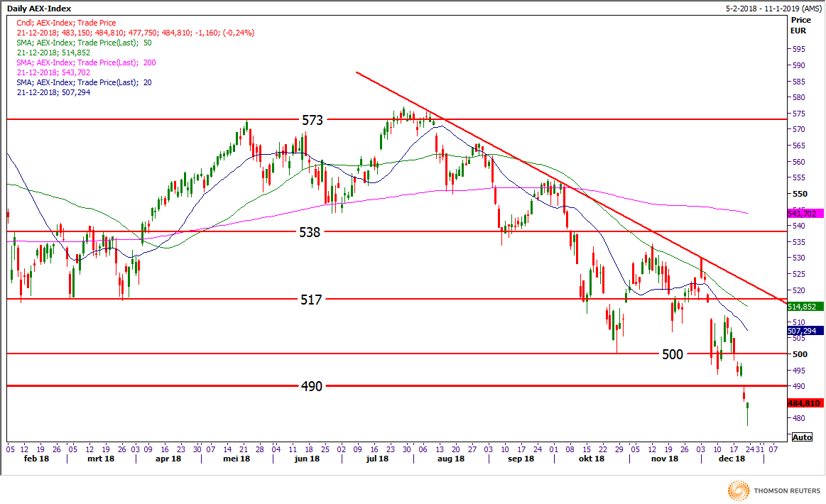Click the 595 price axis label
Image resolution: width=826 pixels, height=504 pixels.
click(x=798, y=49)
